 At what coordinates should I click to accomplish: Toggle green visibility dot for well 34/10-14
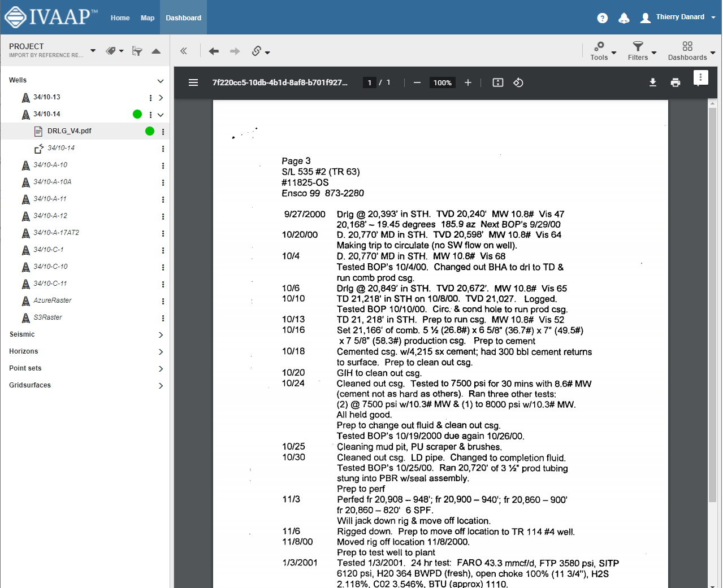(x=137, y=114)
